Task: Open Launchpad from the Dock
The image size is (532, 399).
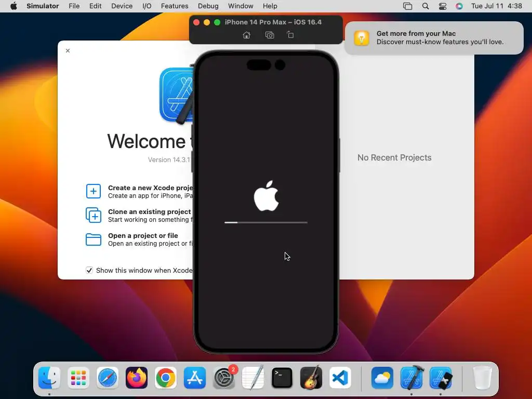Action: tap(78, 378)
